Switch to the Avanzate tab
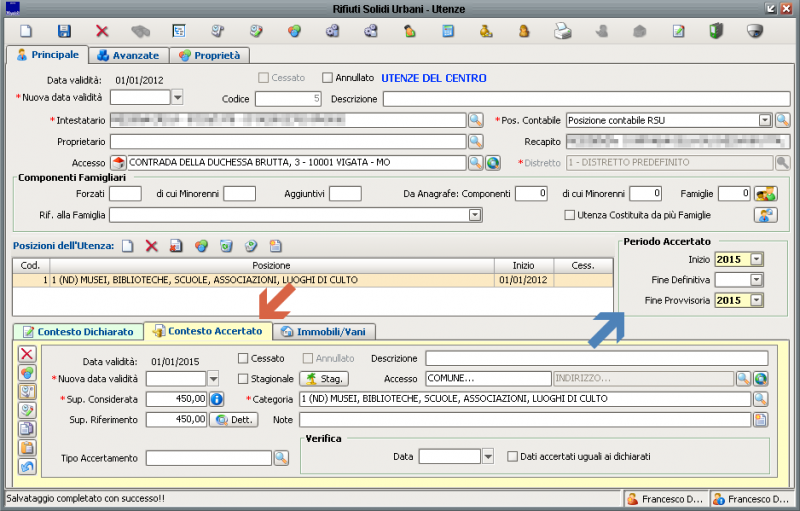Image resolution: width=800 pixels, height=511 pixels. (x=128, y=55)
